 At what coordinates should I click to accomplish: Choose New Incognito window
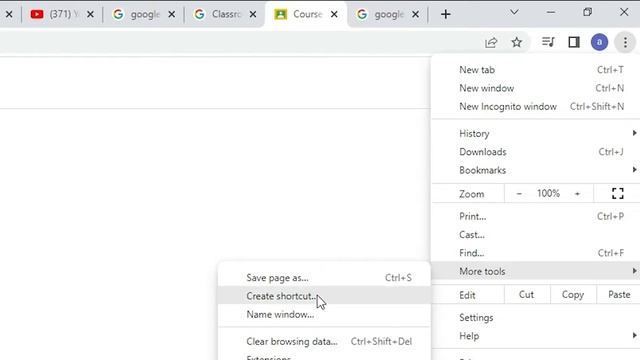pyautogui.click(x=536, y=107)
